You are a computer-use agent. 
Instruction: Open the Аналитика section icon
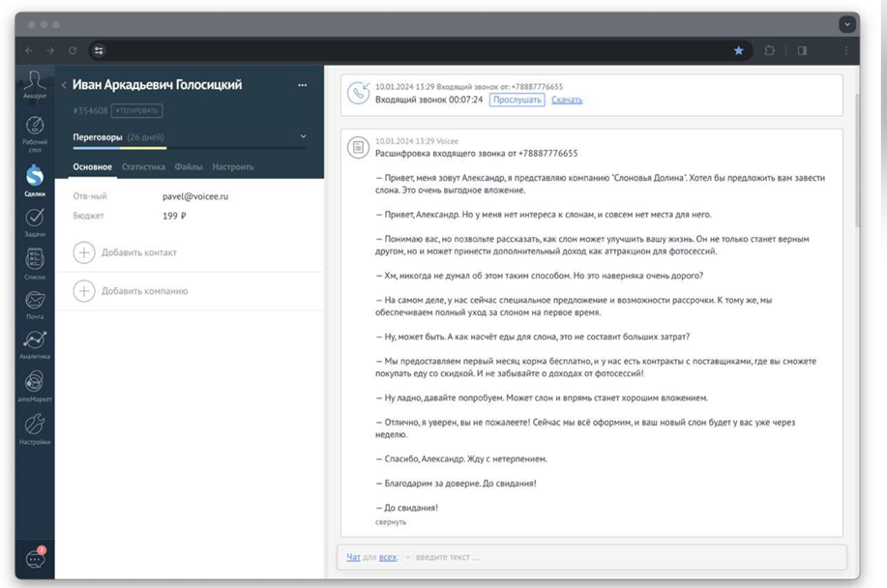coord(35,343)
